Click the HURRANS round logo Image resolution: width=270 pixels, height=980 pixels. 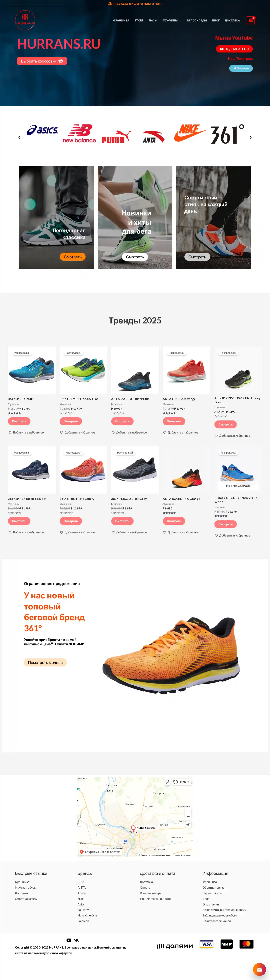point(25,20)
